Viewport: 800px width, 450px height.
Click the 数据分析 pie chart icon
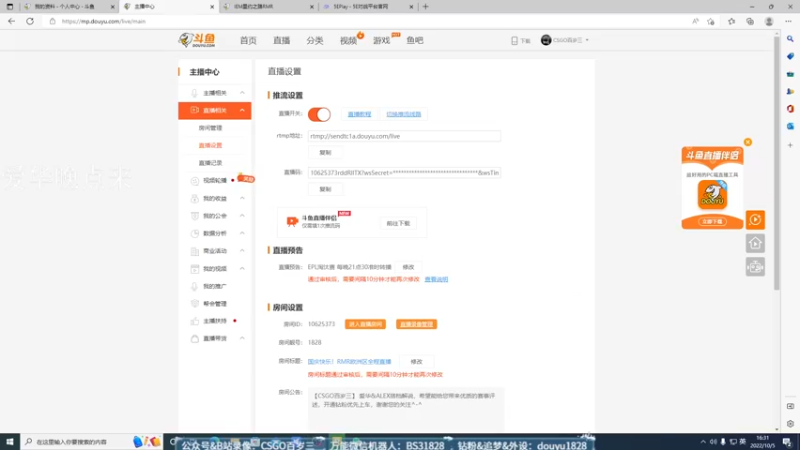point(194,233)
